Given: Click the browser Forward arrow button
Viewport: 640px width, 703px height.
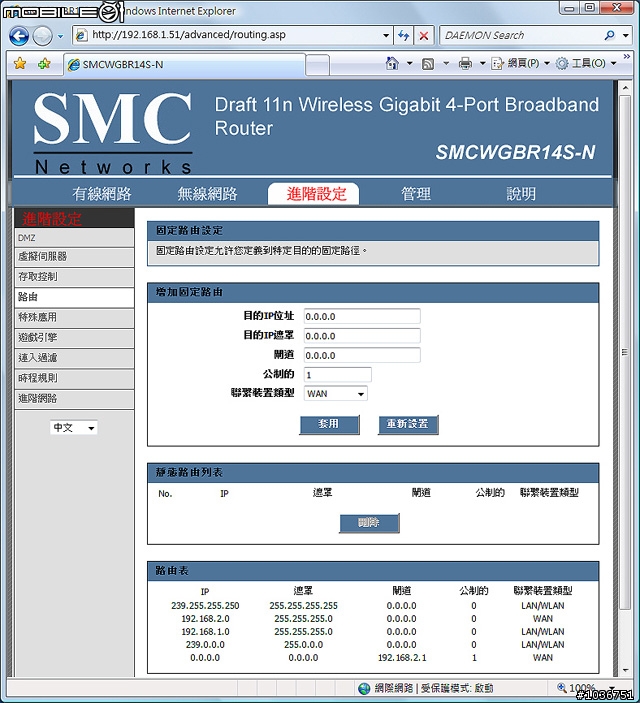Looking at the screenshot, I should 42,36.
